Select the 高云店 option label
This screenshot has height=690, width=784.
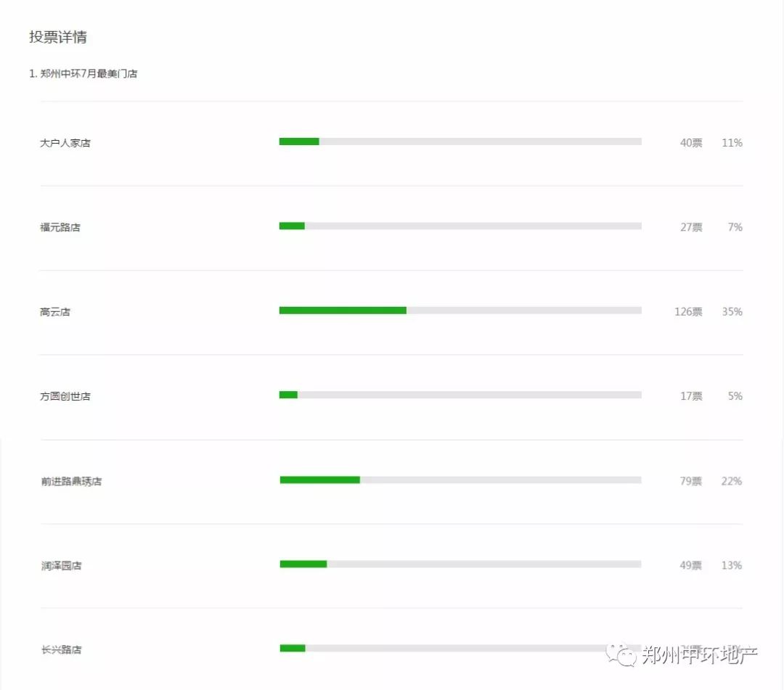click(x=55, y=312)
